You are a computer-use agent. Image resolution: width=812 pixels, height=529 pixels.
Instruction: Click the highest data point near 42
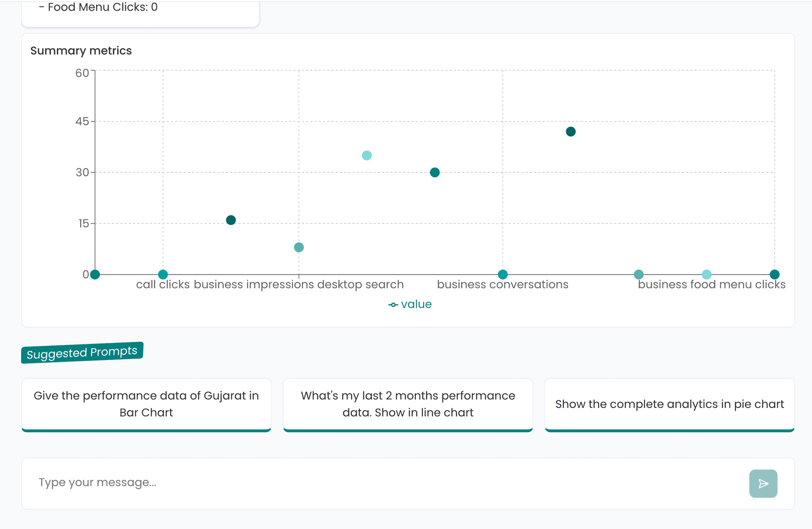tap(571, 132)
